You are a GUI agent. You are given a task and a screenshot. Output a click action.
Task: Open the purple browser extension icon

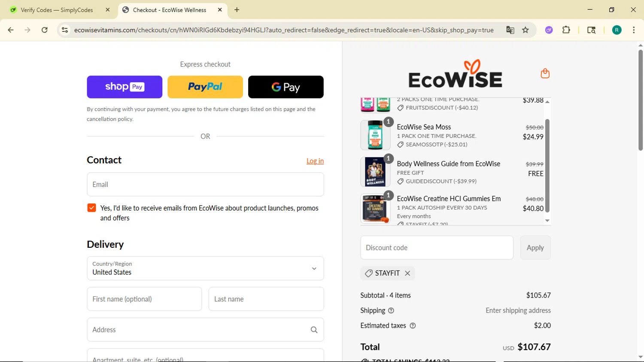click(x=549, y=30)
